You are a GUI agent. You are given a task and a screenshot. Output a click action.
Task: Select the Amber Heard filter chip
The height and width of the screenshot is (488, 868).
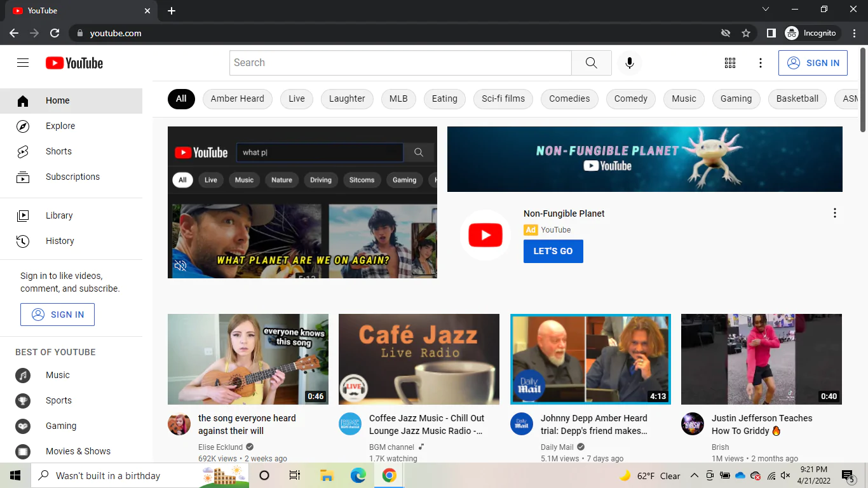[x=237, y=98]
